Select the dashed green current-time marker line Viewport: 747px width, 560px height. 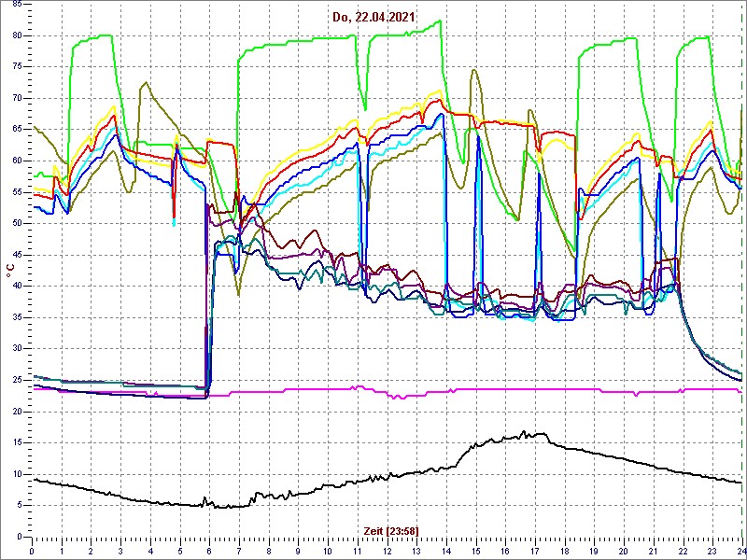point(742,269)
